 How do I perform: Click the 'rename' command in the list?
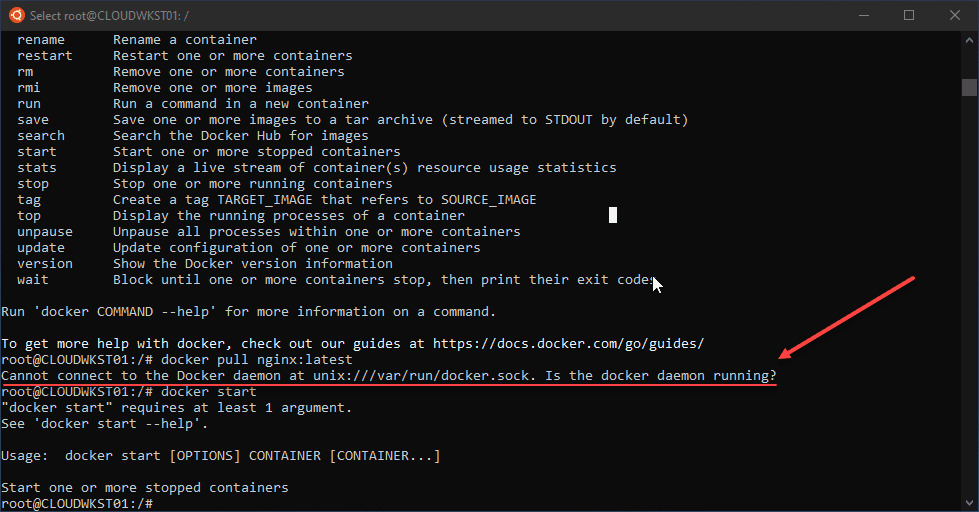(x=41, y=39)
